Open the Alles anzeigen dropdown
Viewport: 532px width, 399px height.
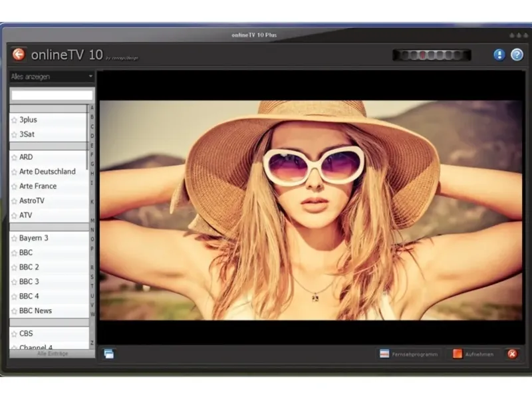pyautogui.click(x=52, y=76)
